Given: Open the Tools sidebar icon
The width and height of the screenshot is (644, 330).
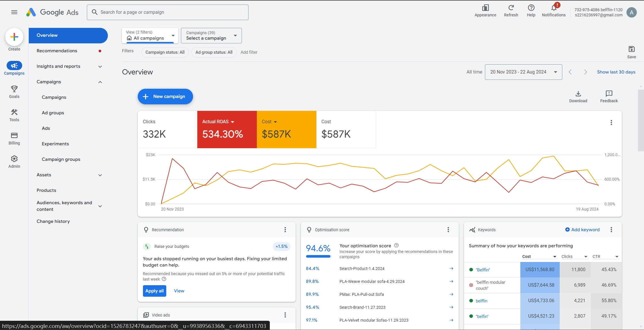Looking at the screenshot, I should (x=14, y=112).
